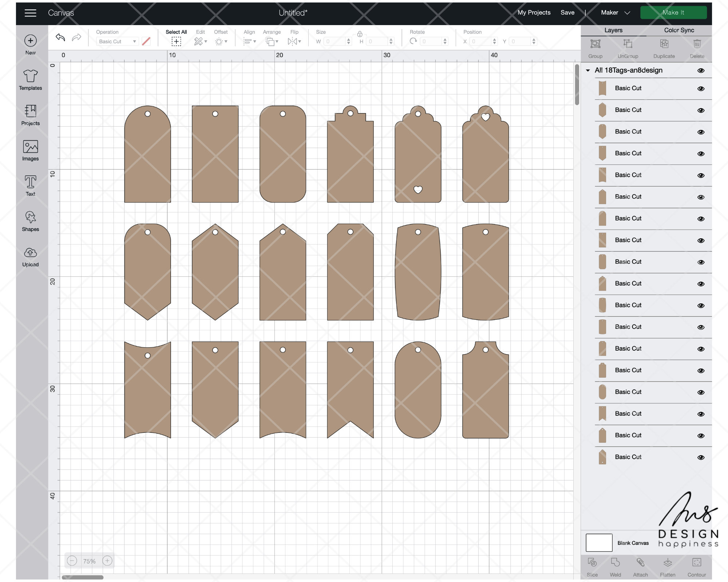Zoom out with the minus button

click(x=72, y=561)
